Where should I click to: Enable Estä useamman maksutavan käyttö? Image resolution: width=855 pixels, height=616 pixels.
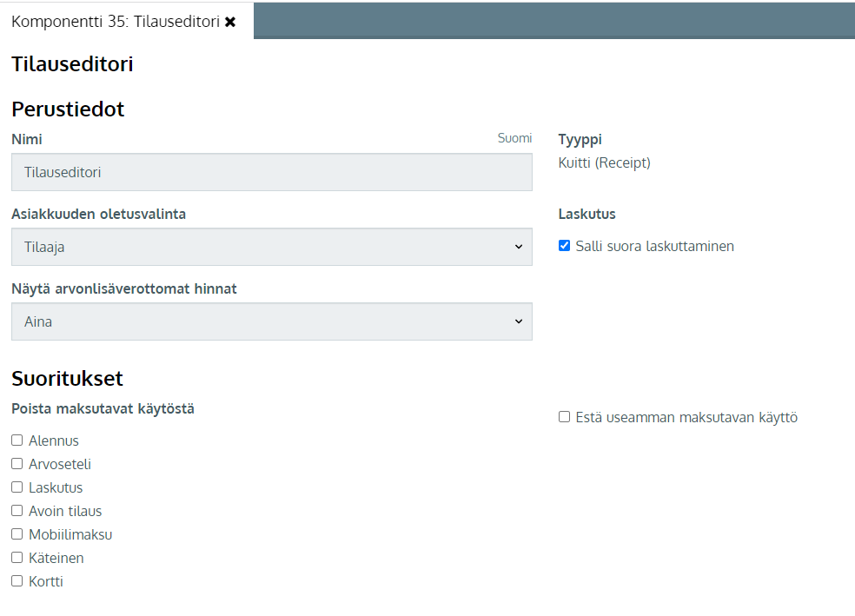565,417
